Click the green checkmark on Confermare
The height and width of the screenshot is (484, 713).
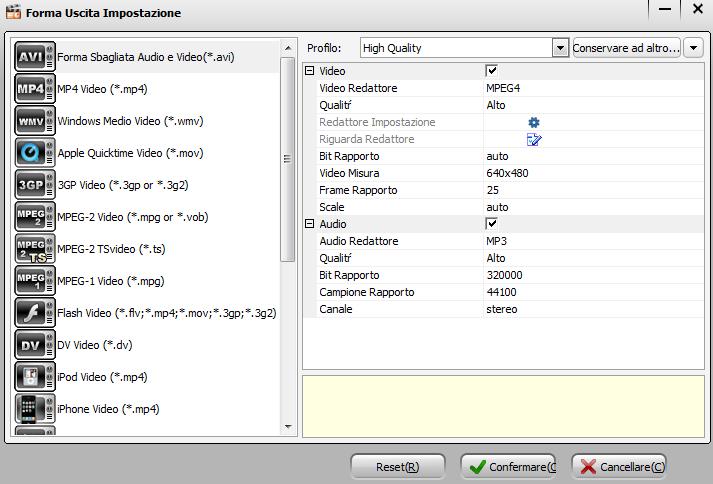click(x=477, y=467)
